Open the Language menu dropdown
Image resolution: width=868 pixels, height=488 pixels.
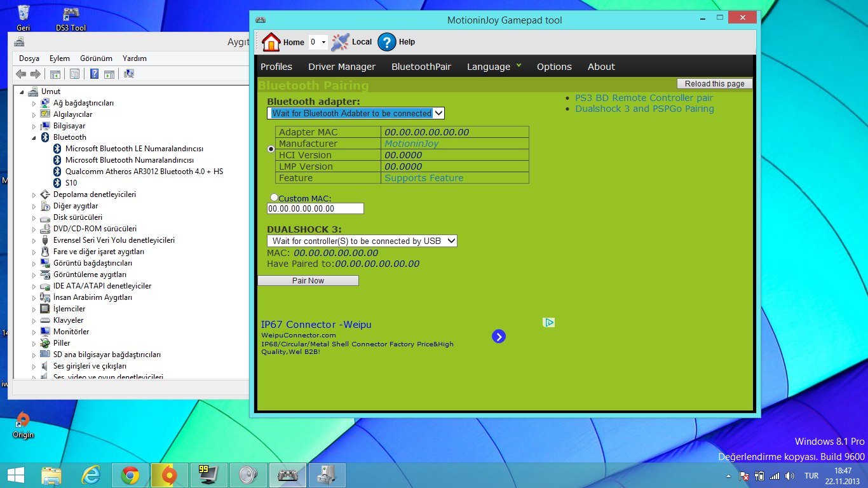tap(494, 67)
